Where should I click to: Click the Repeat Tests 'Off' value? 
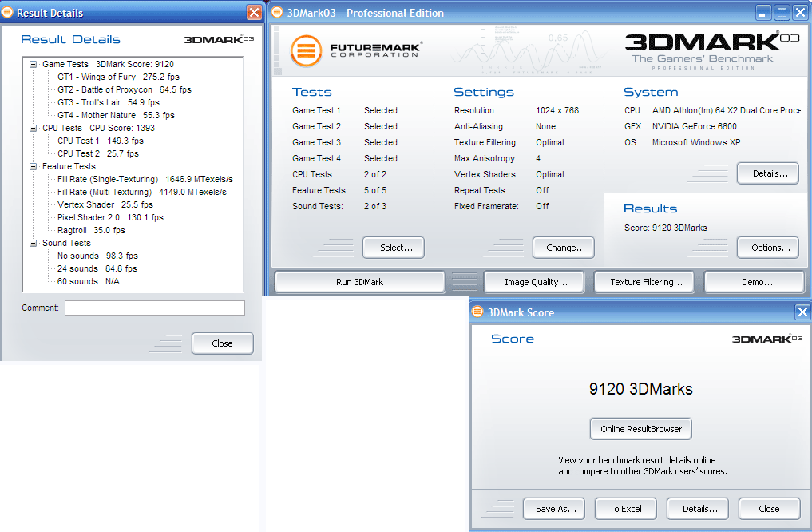pos(542,190)
